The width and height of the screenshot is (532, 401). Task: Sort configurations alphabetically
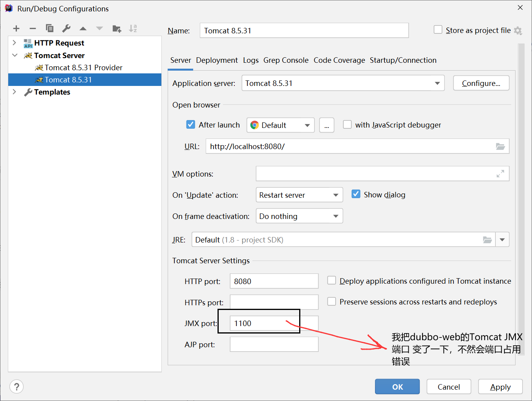point(133,28)
